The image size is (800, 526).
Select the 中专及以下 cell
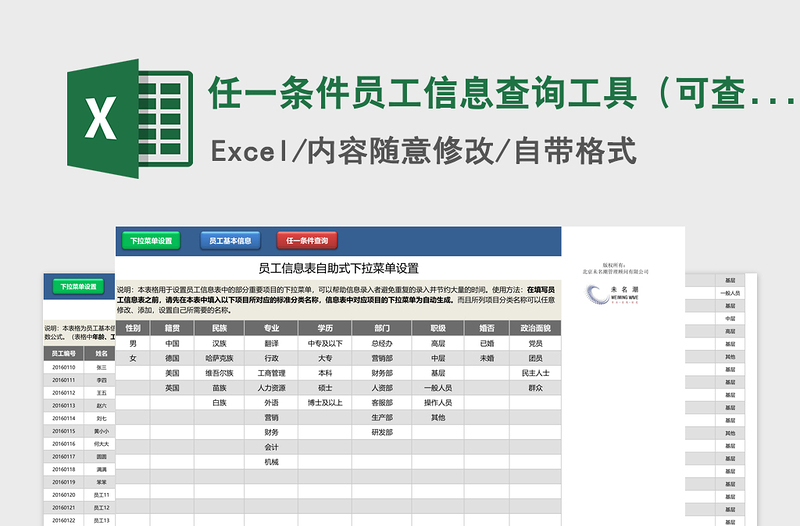point(325,343)
